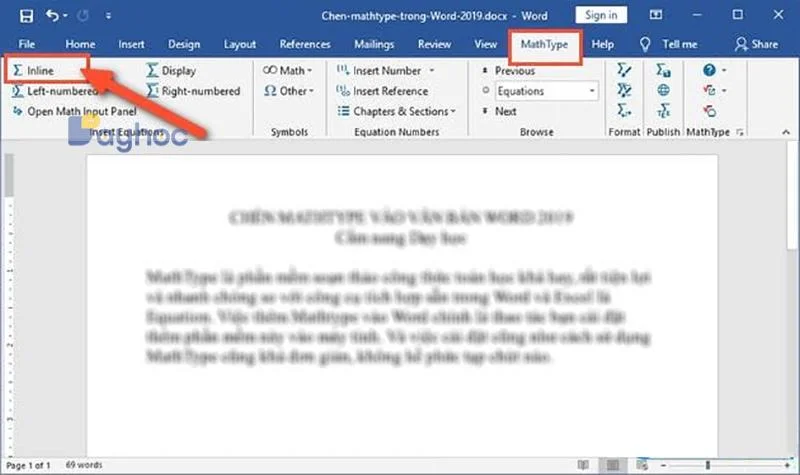Open Math Input Panel
The height and width of the screenshot is (475, 800).
(74, 111)
